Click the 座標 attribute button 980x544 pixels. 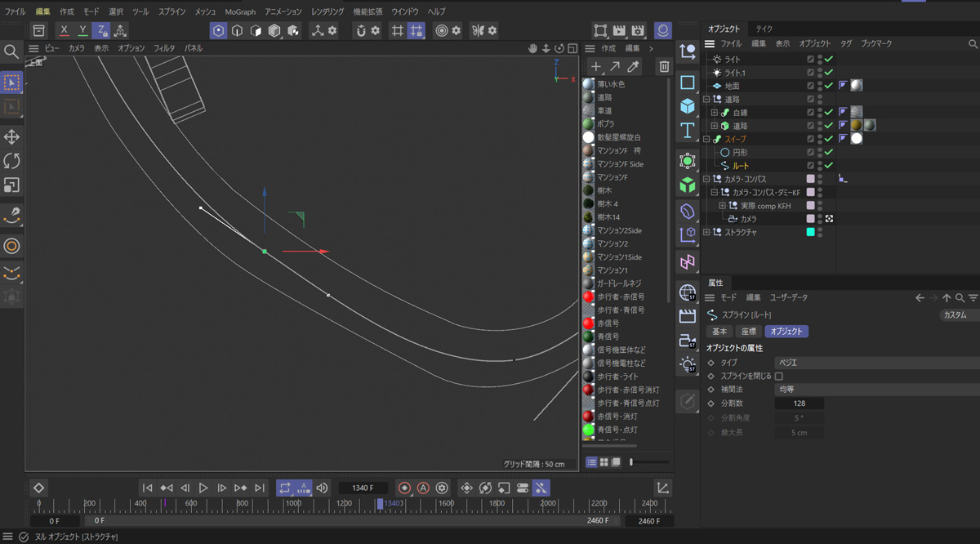coord(747,332)
